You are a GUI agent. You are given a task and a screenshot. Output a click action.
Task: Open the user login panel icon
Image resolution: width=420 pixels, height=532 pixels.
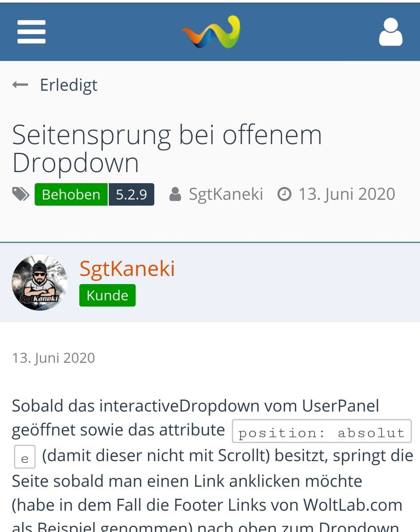click(390, 32)
